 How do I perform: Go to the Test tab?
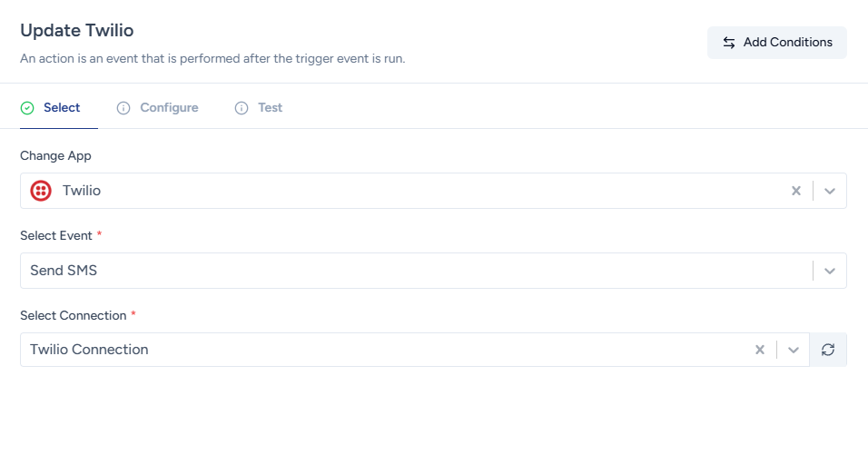tap(270, 107)
